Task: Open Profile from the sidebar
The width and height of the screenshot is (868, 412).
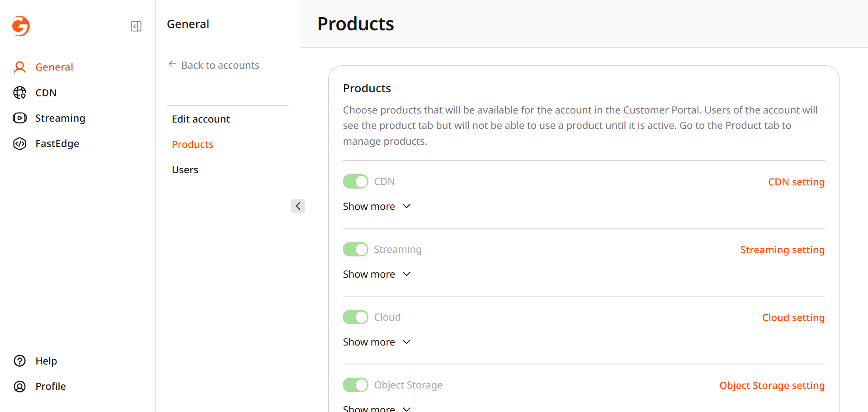Action: pyautogui.click(x=51, y=386)
